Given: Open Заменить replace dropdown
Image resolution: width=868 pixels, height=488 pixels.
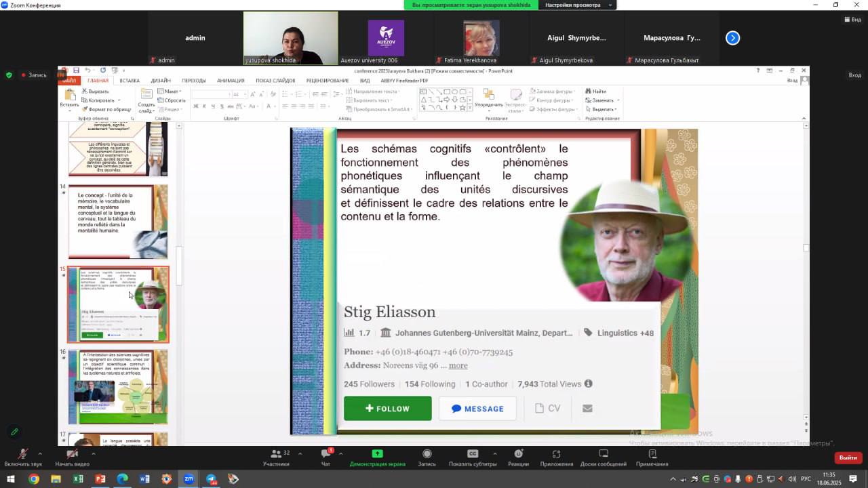Looking at the screenshot, I should [602, 100].
